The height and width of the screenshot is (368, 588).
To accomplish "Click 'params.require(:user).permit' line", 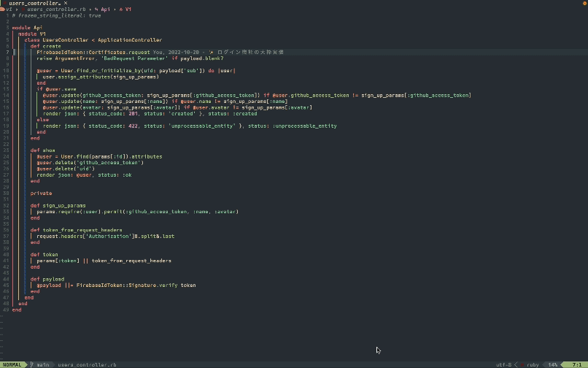I will click(137, 212).
